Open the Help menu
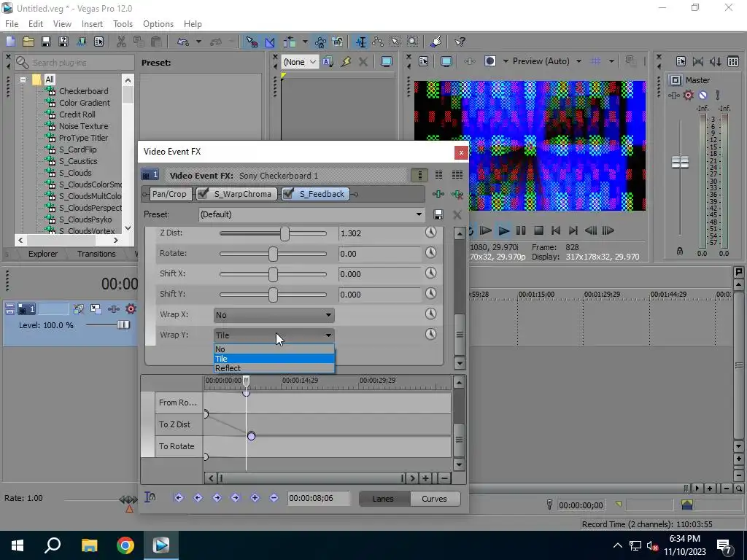 point(193,24)
